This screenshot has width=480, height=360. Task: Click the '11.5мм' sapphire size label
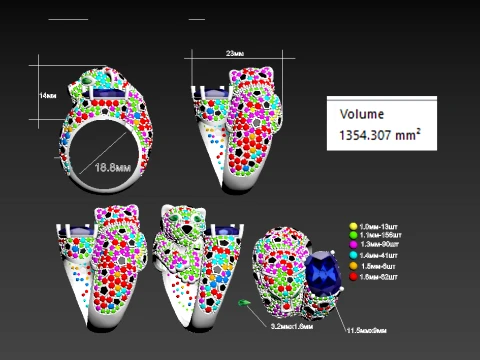tap(367, 330)
